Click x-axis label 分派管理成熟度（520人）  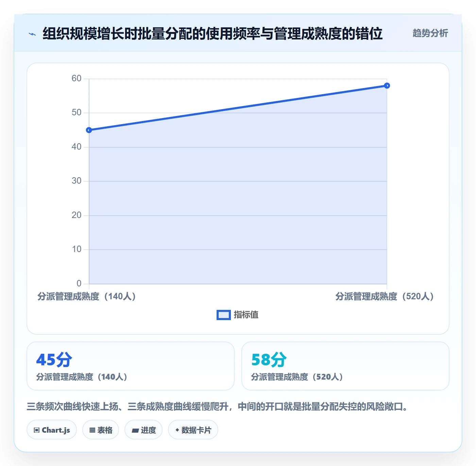pyautogui.click(x=385, y=297)
